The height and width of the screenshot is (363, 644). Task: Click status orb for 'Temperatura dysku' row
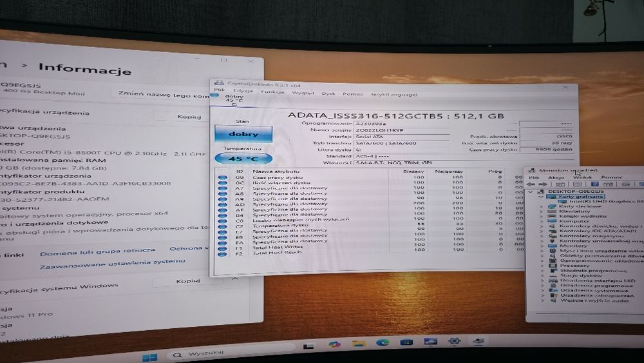(x=222, y=226)
